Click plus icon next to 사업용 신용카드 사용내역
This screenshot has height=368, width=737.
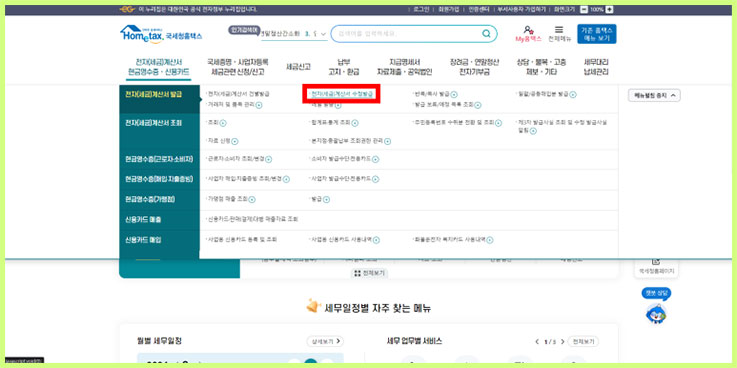[x=376, y=240]
